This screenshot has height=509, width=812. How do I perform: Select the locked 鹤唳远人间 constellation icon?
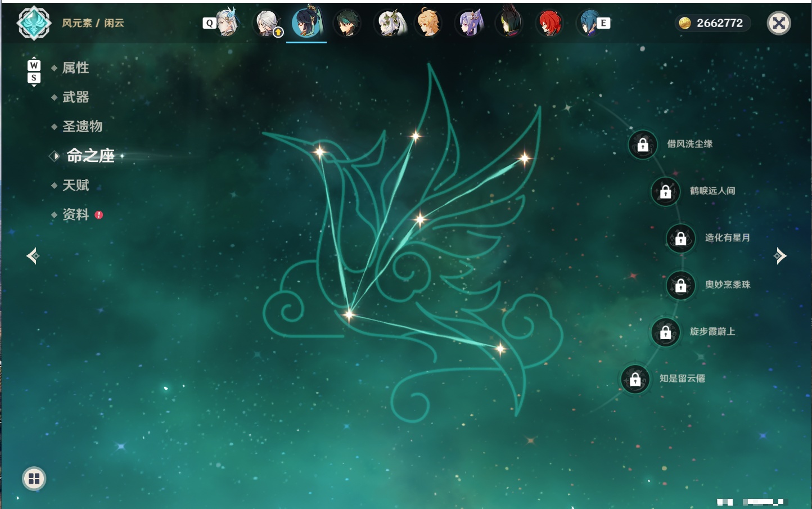[666, 191]
